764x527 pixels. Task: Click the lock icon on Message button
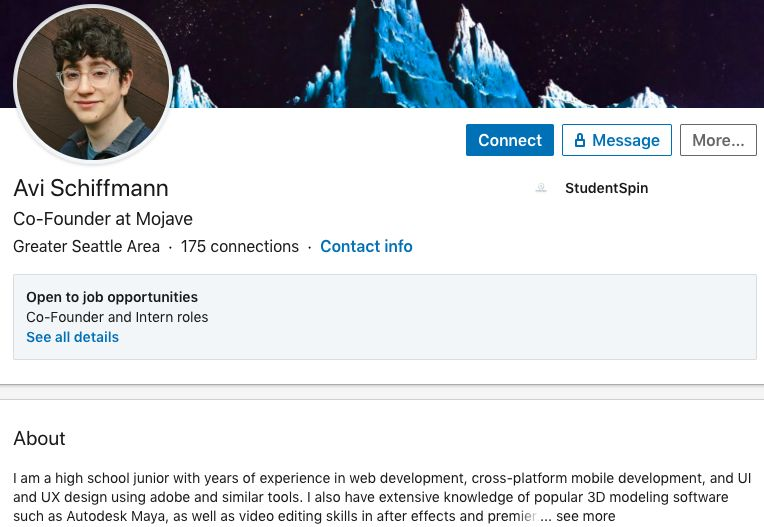coord(580,141)
